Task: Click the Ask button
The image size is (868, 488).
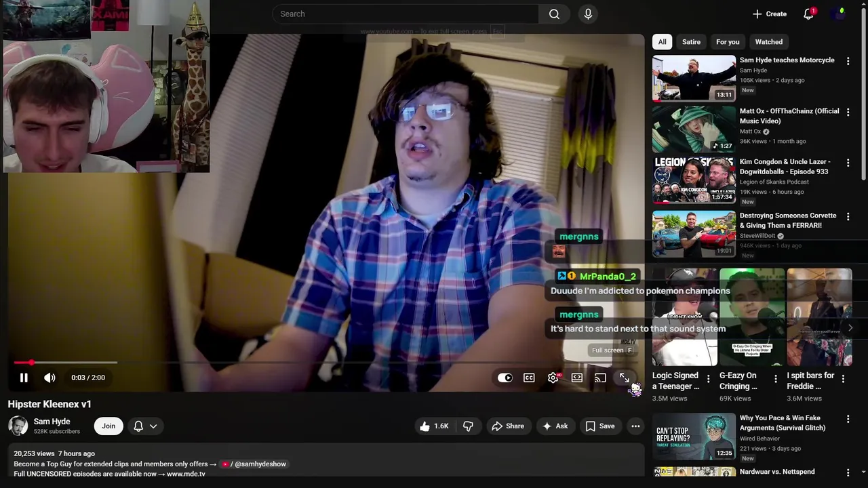Action: pyautogui.click(x=555, y=426)
